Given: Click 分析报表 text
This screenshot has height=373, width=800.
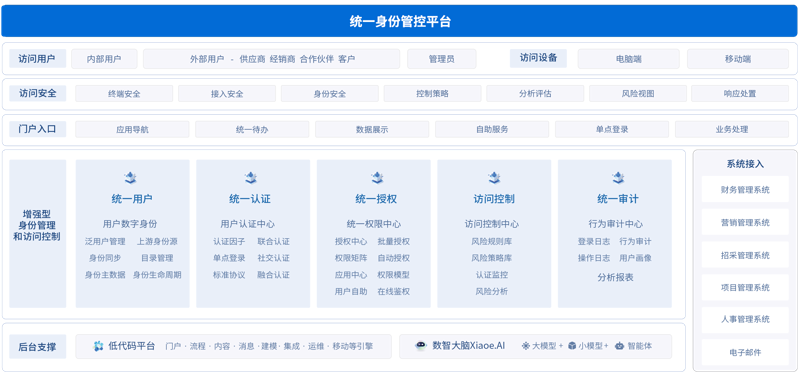Looking at the screenshot, I should (x=615, y=277).
